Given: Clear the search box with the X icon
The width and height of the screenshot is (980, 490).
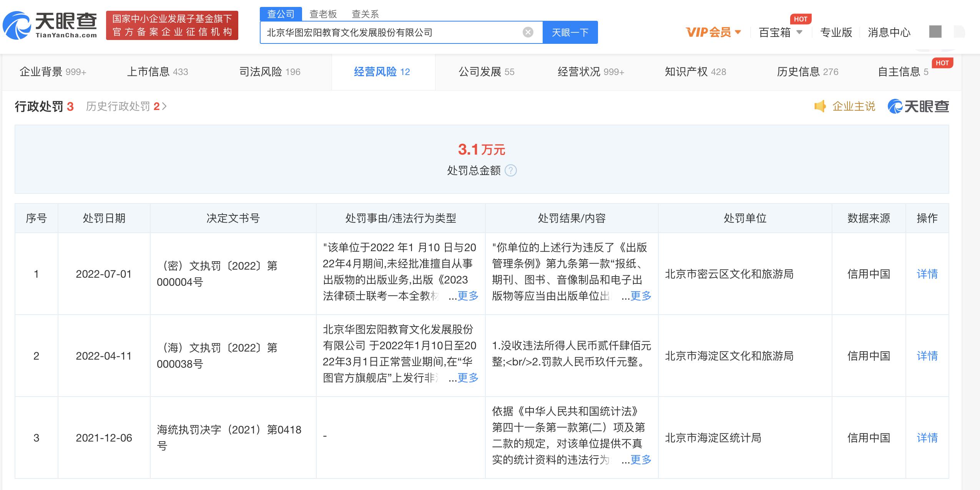Looking at the screenshot, I should point(528,32).
